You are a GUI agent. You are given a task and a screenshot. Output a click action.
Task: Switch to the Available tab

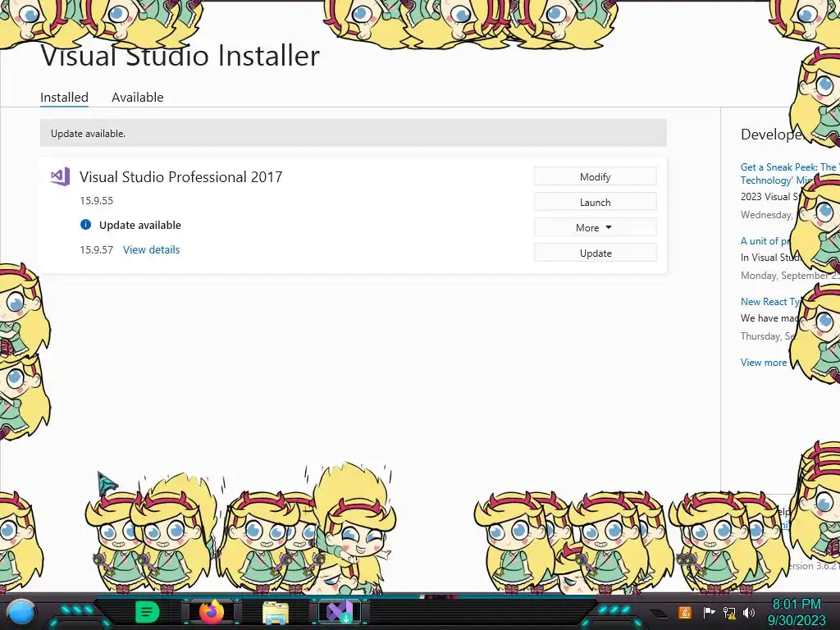pos(137,98)
